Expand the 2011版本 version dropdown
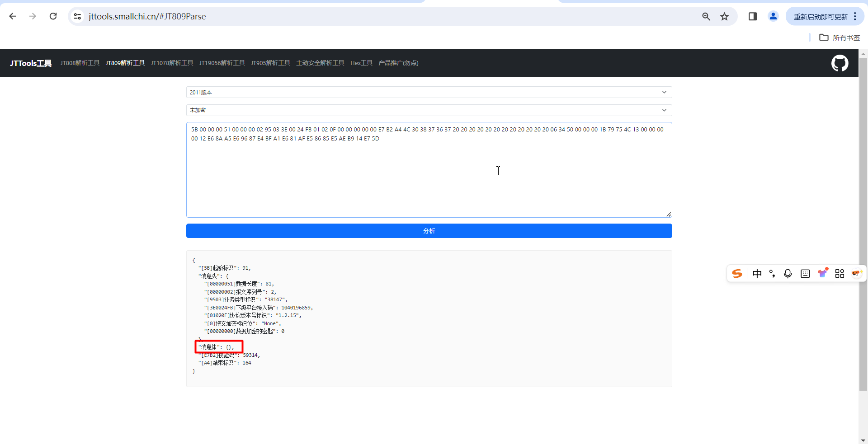868x444 pixels. pyautogui.click(x=429, y=92)
